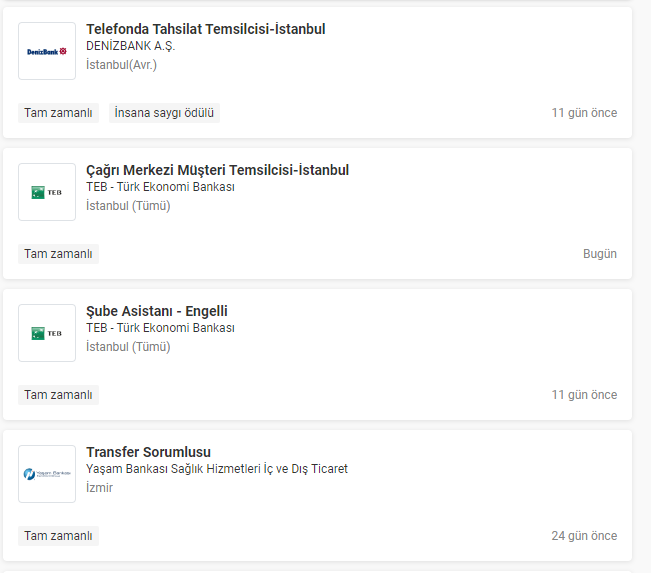Click Tam zamanlı tag on Şube Asistanı listing
651x573 pixels.
(x=58, y=395)
